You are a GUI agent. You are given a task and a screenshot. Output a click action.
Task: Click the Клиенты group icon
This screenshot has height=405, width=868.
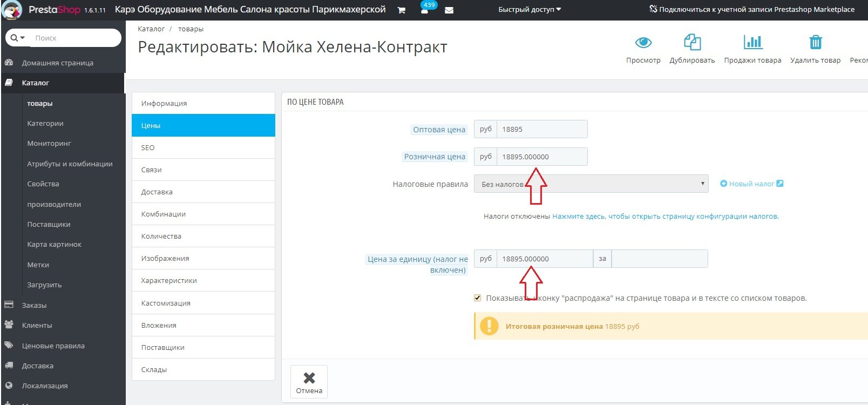(9, 325)
